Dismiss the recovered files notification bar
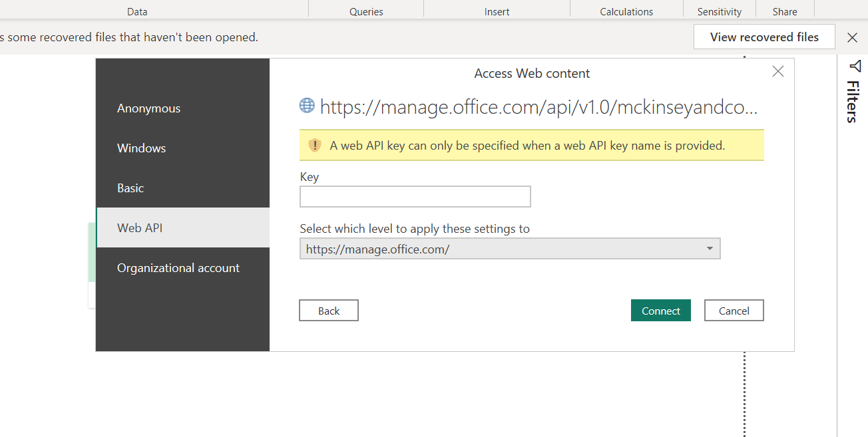Screen dimensions: 868x437 tap(852, 37)
